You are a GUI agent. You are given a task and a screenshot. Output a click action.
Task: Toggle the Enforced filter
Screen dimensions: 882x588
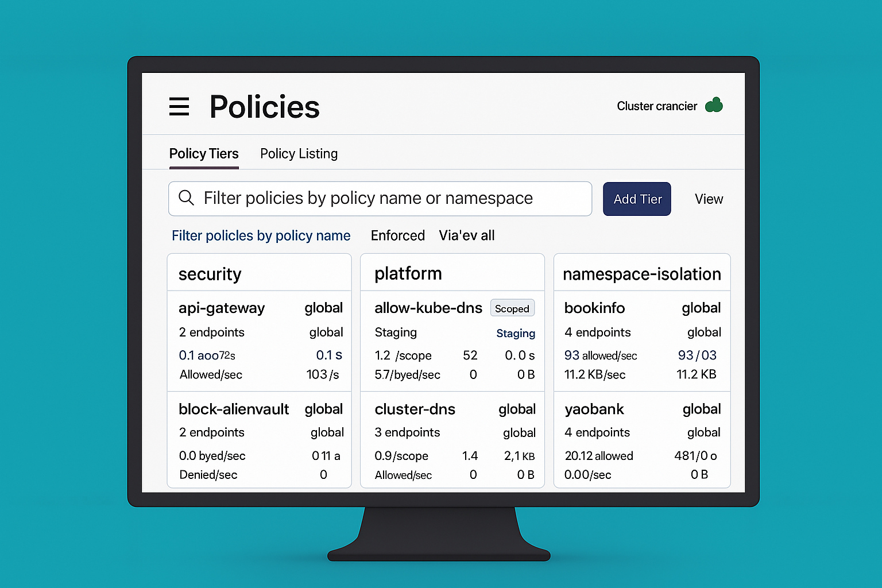point(397,235)
